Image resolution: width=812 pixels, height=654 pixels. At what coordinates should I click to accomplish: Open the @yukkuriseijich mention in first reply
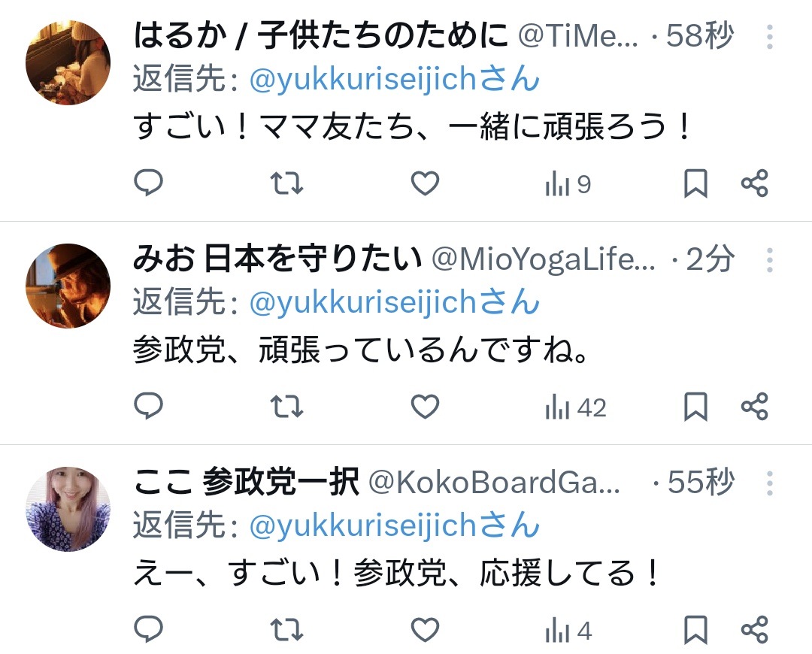(x=395, y=79)
